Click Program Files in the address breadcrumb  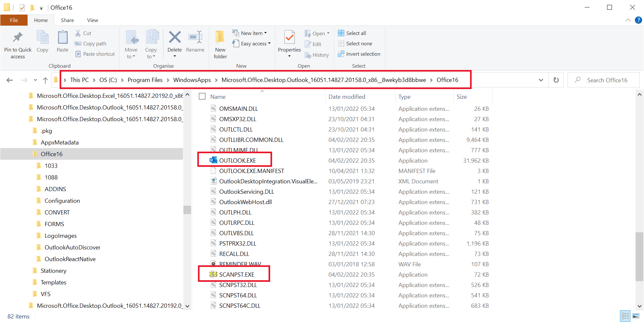tap(145, 80)
